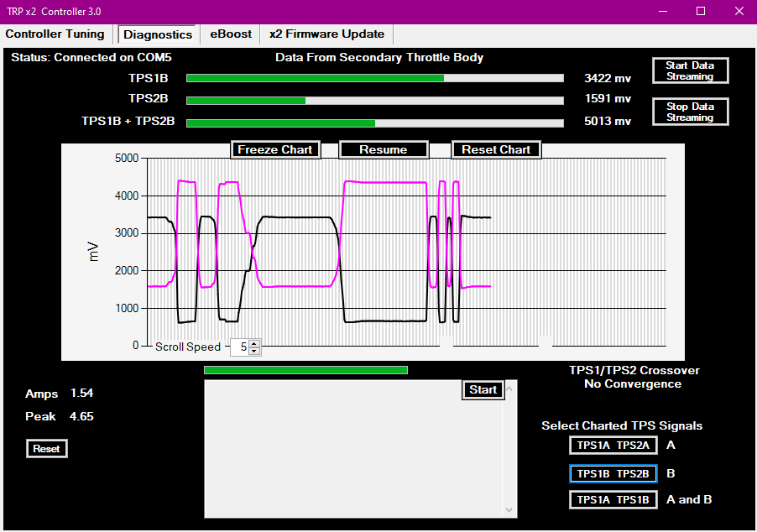Maximize the TRP x2 Controller window
The height and width of the screenshot is (532, 757).
click(x=701, y=12)
